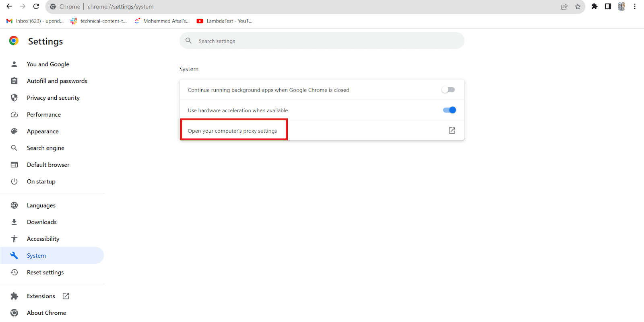This screenshot has height=322, width=644.
Task: Go back using the browser back arrow
Action: tap(9, 6)
